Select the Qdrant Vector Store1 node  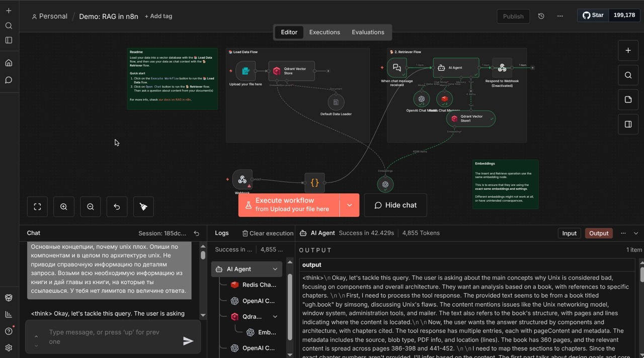click(470, 119)
